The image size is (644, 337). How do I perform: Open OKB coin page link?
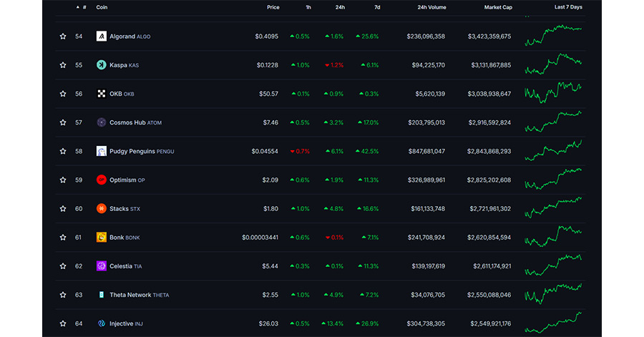[x=122, y=94]
